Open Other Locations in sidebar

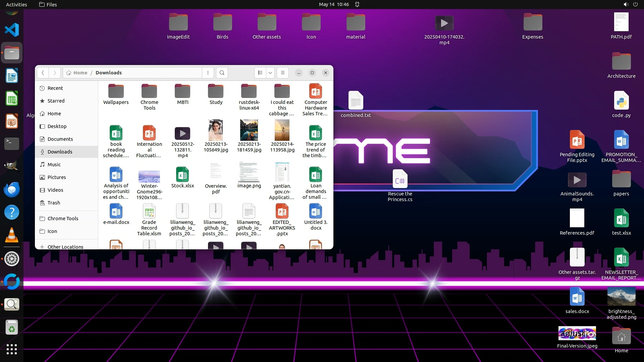[x=65, y=247]
